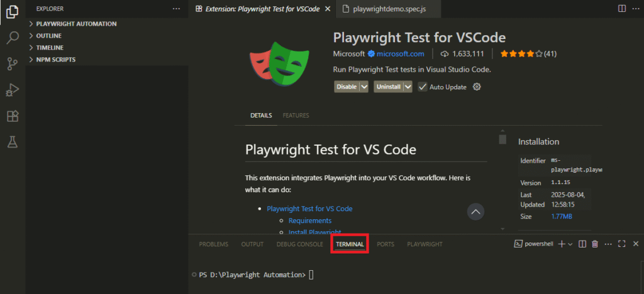Screen dimensions: 644x294
Task: Open the Extensions view
Action: 13,116
